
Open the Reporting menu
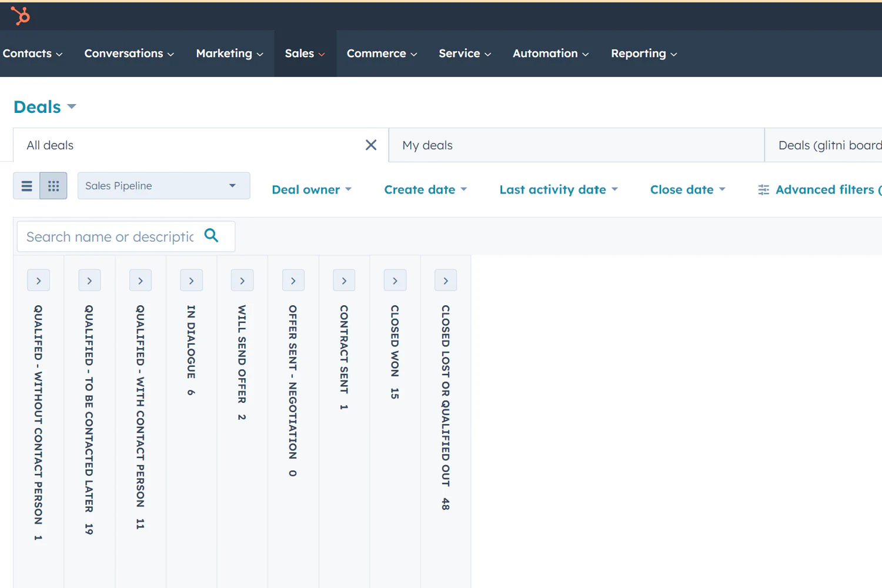pyautogui.click(x=643, y=54)
